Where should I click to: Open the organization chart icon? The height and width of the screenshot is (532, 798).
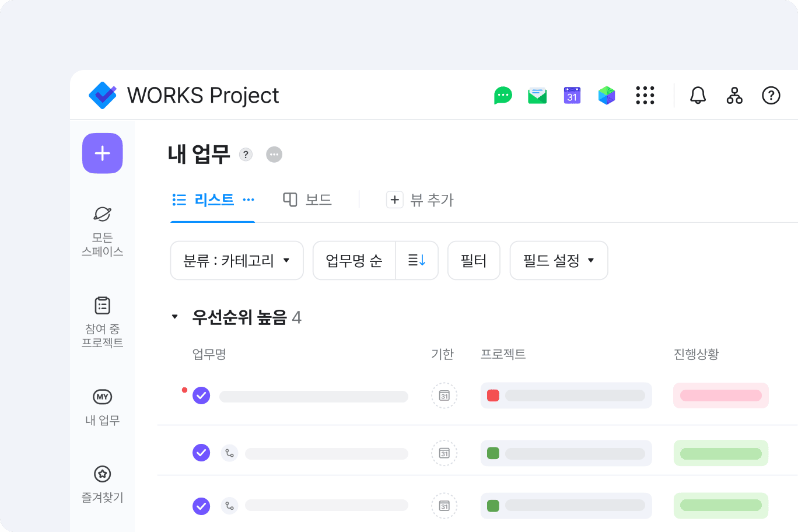pos(734,96)
